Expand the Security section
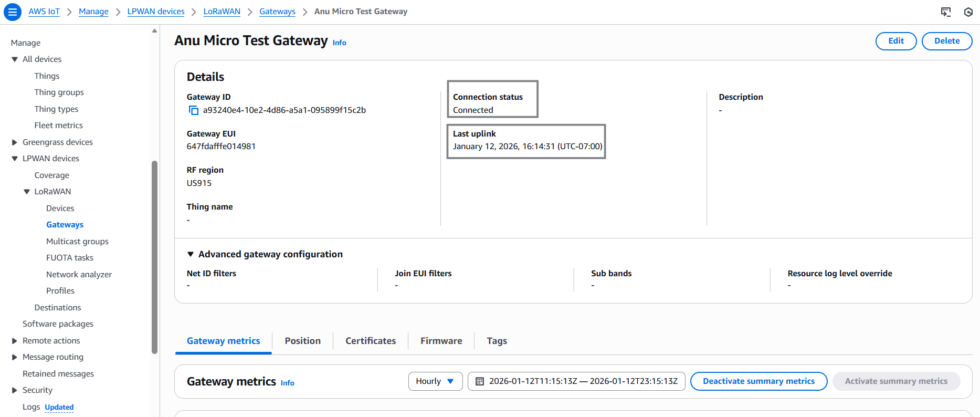 pyautogui.click(x=15, y=390)
